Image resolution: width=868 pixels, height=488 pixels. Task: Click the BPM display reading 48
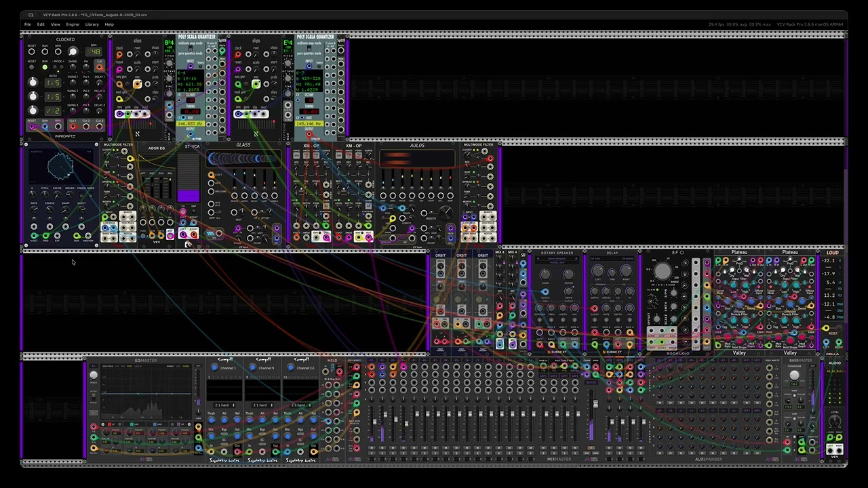pos(94,52)
